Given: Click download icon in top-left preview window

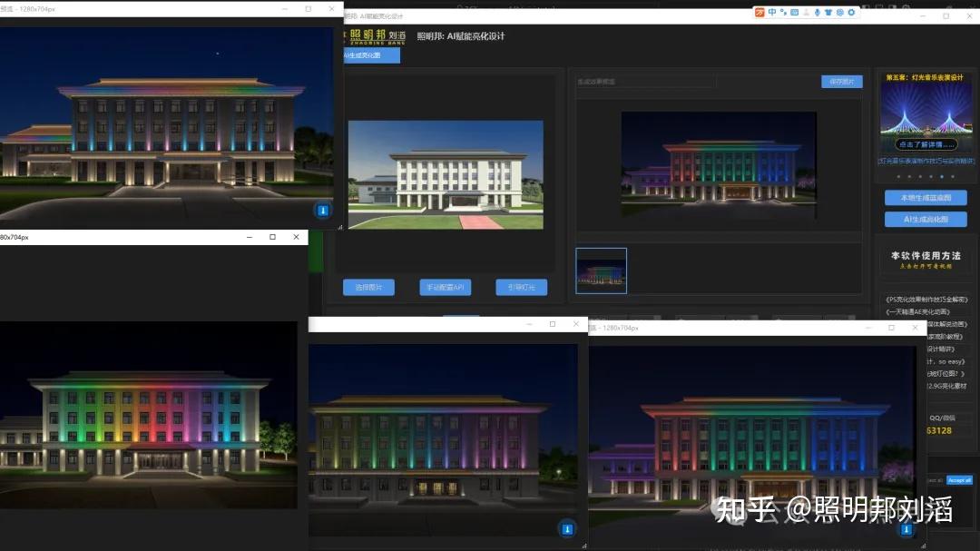Looking at the screenshot, I should 322,211.
